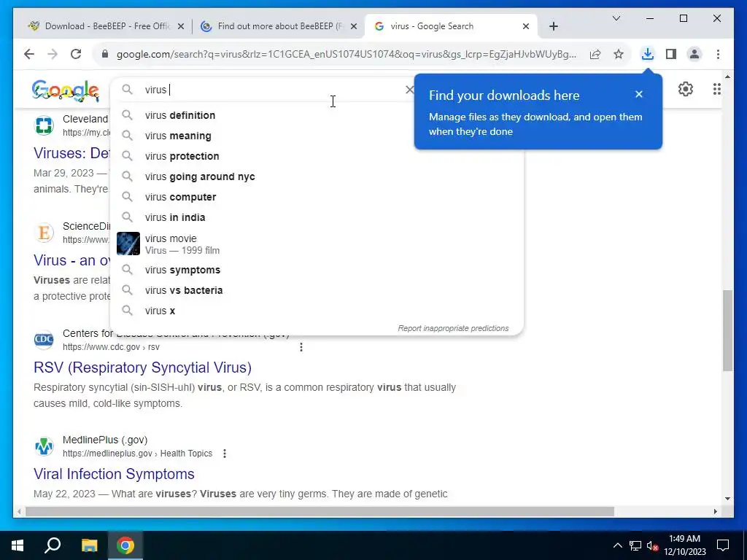Open the 'Viruses: De...' Cleveland Clinic result
747x560 pixels.
pyautogui.click(x=71, y=153)
